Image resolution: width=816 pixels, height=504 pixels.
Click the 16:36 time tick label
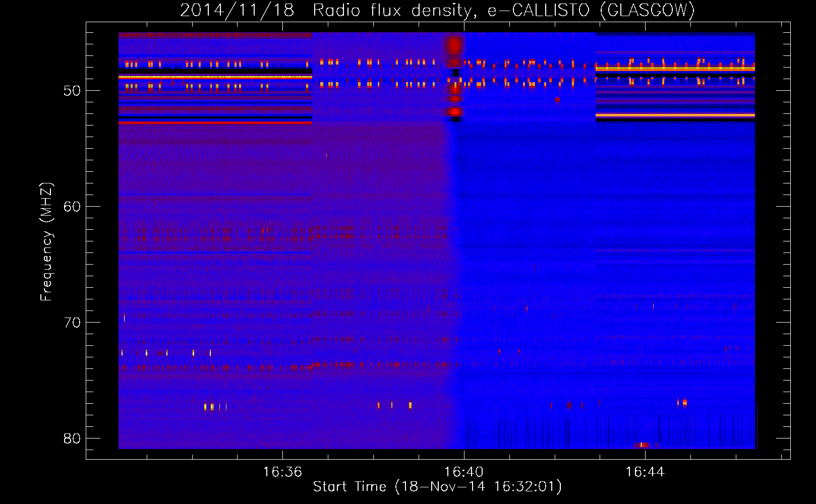(282, 472)
